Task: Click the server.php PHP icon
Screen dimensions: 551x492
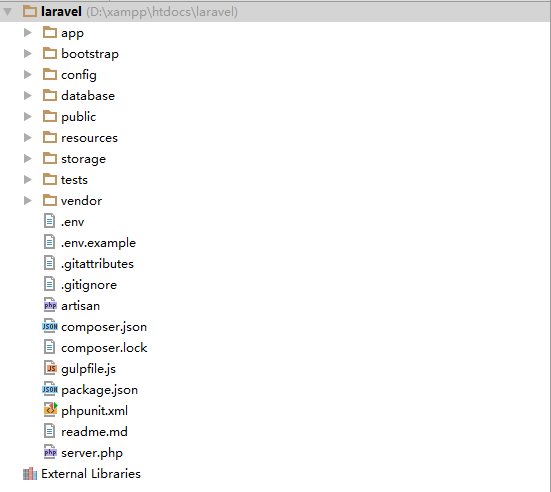Action: [50, 452]
